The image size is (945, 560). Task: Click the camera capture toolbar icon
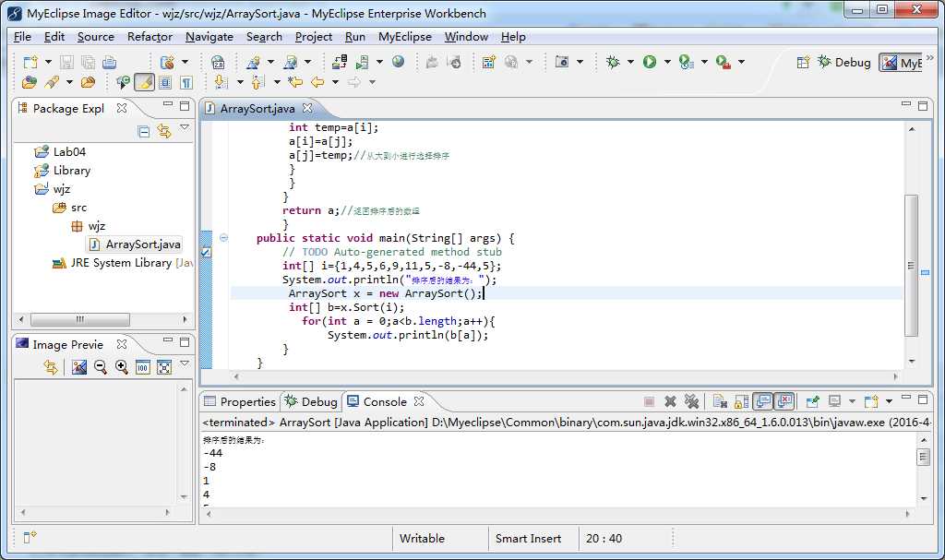point(562,62)
